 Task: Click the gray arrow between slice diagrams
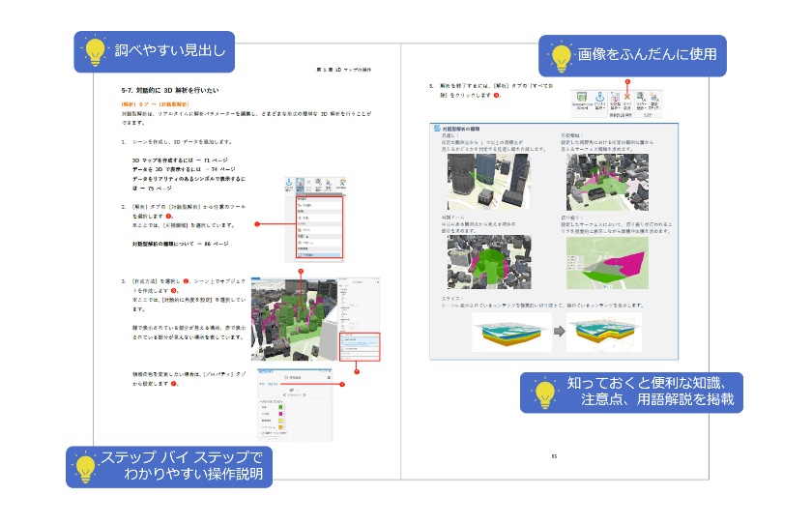click(x=560, y=329)
